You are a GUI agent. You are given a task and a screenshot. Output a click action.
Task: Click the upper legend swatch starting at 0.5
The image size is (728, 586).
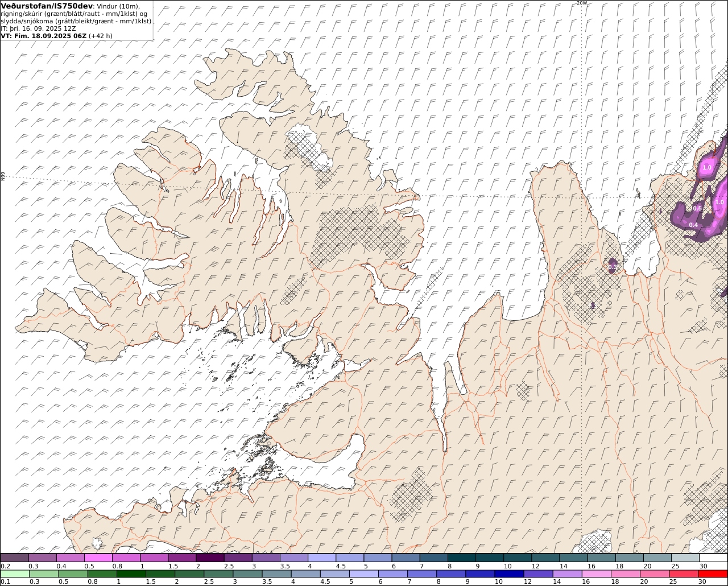pos(98,558)
